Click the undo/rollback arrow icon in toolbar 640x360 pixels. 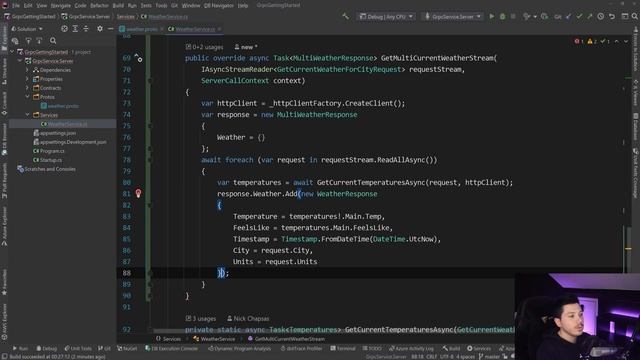pyautogui.click(x=612, y=16)
